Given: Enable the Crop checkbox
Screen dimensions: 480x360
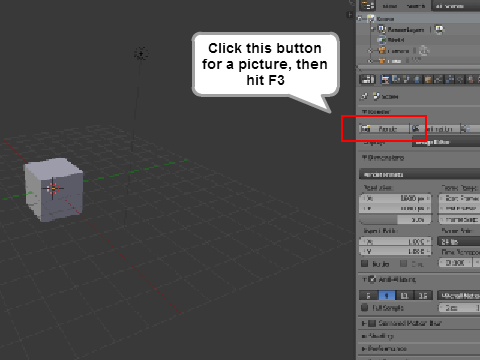Looking at the screenshot, I should [x=403, y=264].
